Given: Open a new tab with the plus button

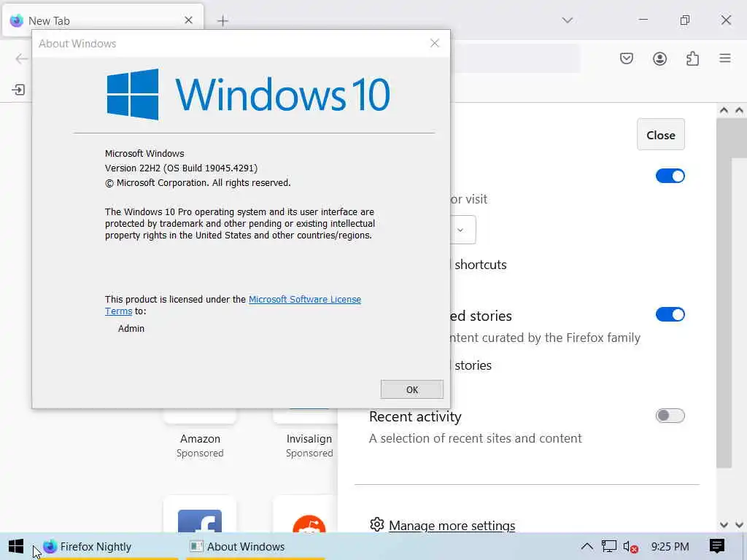Looking at the screenshot, I should pyautogui.click(x=222, y=20).
